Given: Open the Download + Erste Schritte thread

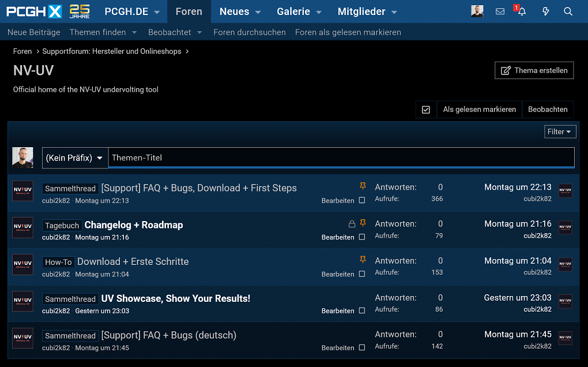Looking at the screenshot, I should pyautogui.click(x=133, y=261).
